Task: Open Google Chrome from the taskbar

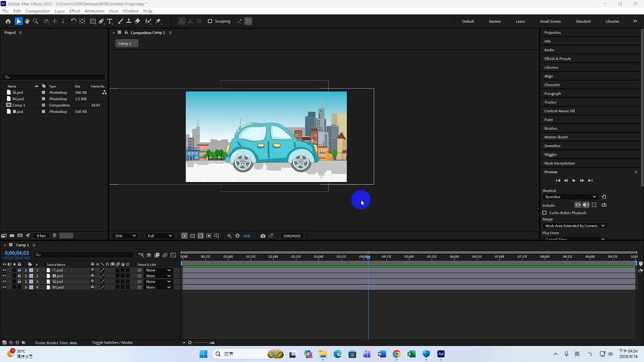Action: click(x=396, y=354)
